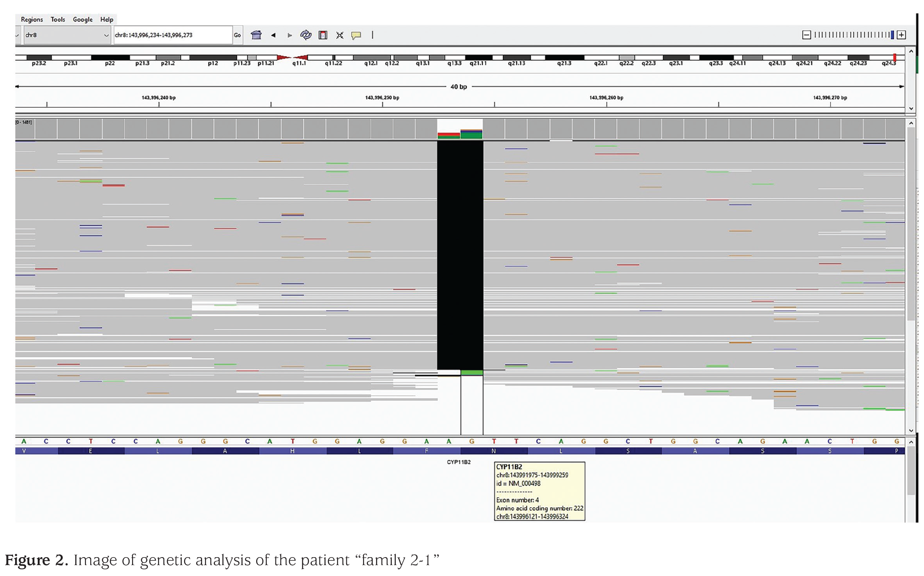
Task: Refresh the view using the refresh icon
Action: click(306, 35)
